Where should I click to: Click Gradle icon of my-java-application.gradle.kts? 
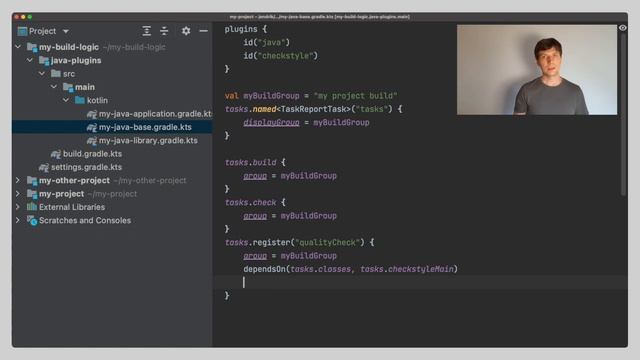tap(92, 114)
